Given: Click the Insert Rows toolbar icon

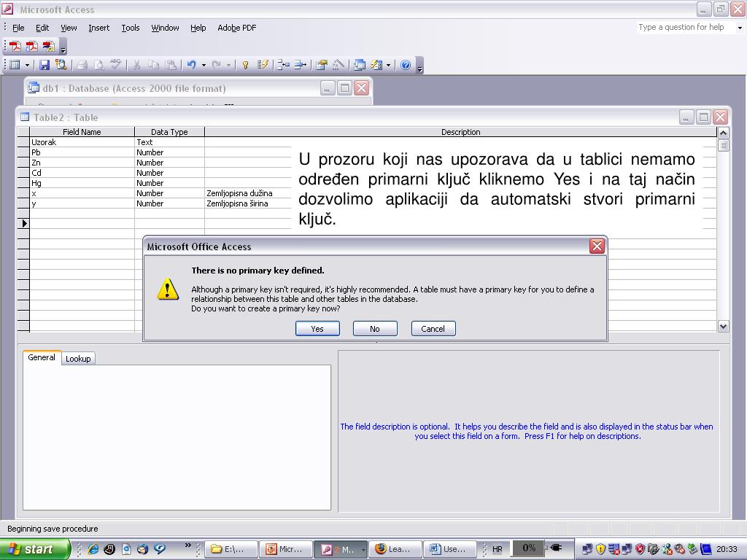Looking at the screenshot, I should pos(284,65).
